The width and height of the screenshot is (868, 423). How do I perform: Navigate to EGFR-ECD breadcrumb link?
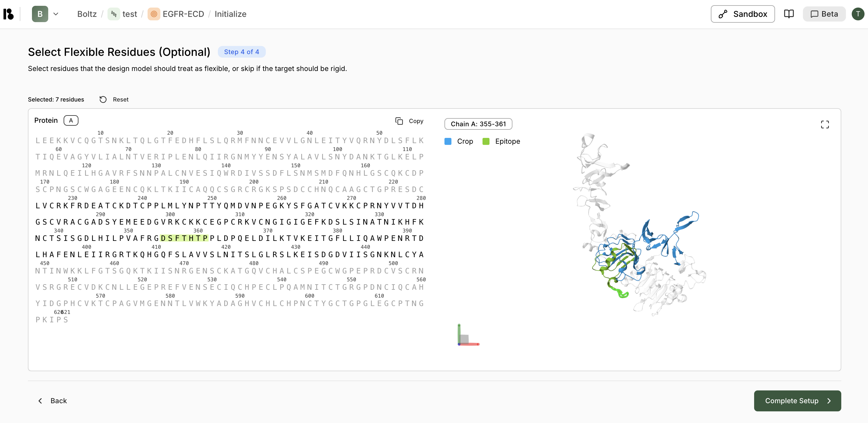click(183, 14)
